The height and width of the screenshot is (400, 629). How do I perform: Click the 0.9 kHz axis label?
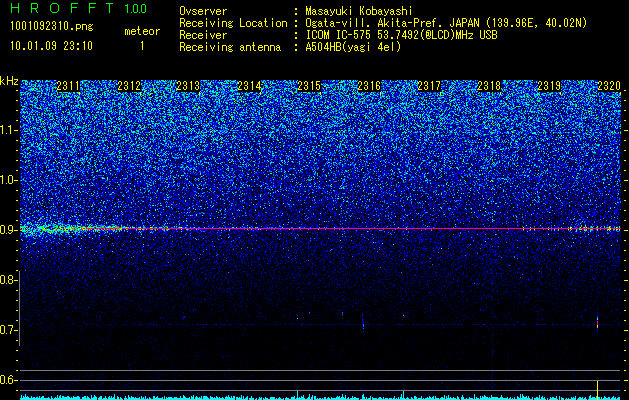pyautogui.click(x=9, y=230)
